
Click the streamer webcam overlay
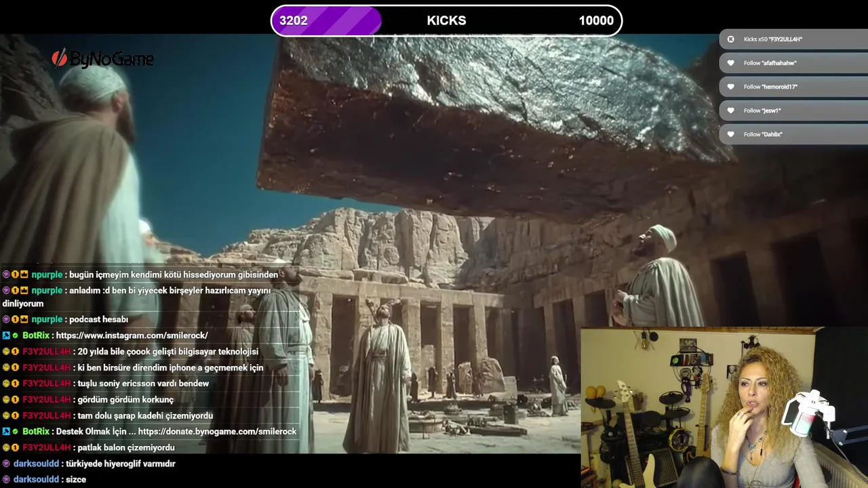724,407
